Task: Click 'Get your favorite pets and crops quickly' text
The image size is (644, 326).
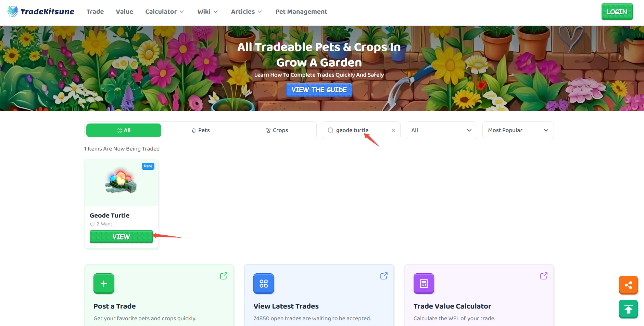Action: [x=145, y=318]
